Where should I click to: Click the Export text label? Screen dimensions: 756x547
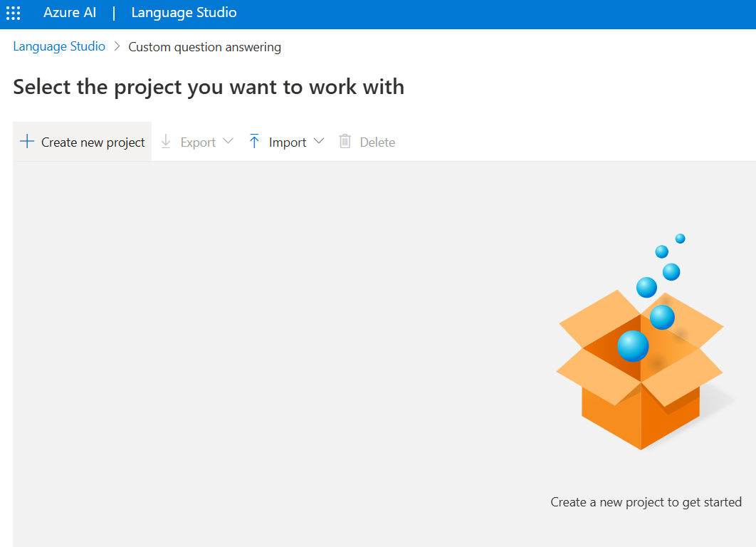(x=198, y=142)
